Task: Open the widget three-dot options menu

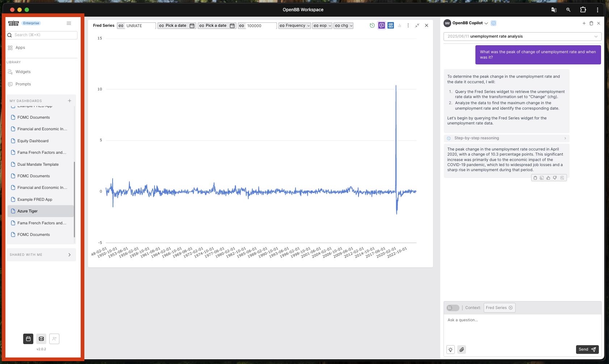Action: [408, 25]
